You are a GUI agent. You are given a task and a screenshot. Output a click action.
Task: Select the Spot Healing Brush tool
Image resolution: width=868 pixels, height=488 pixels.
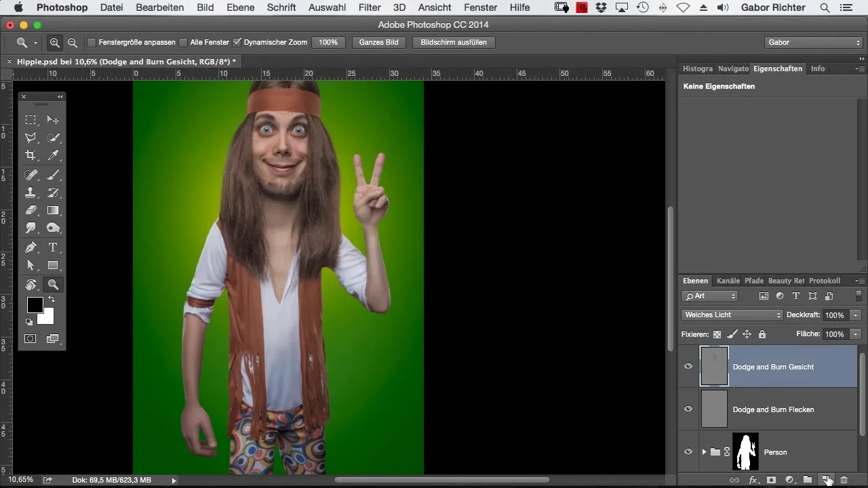[x=31, y=175]
